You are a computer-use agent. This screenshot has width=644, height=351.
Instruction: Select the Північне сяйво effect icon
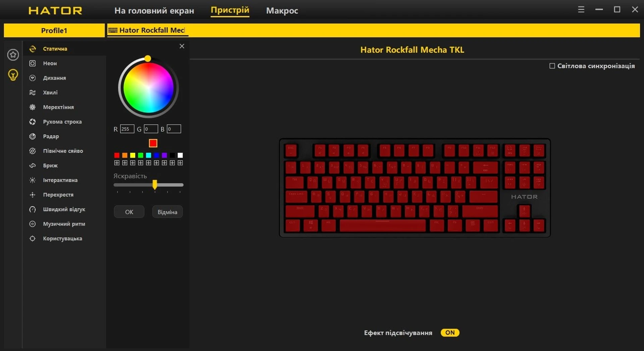click(33, 151)
